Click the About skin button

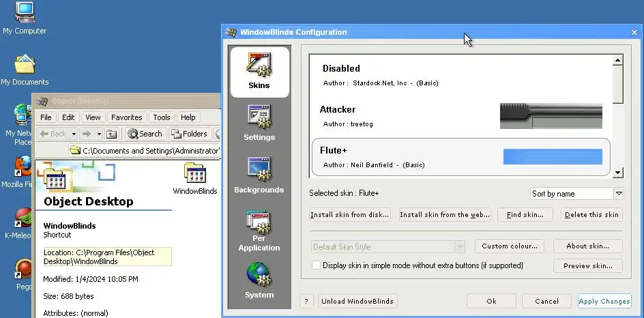(x=588, y=246)
